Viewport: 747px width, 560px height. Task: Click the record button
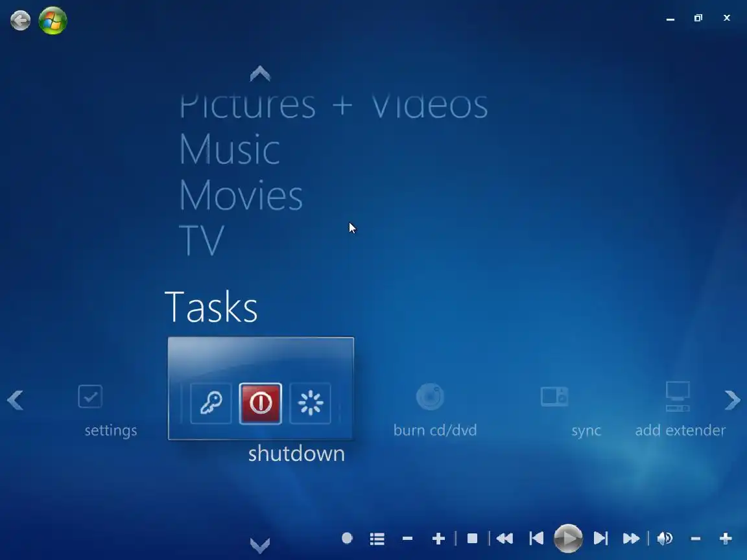click(348, 538)
